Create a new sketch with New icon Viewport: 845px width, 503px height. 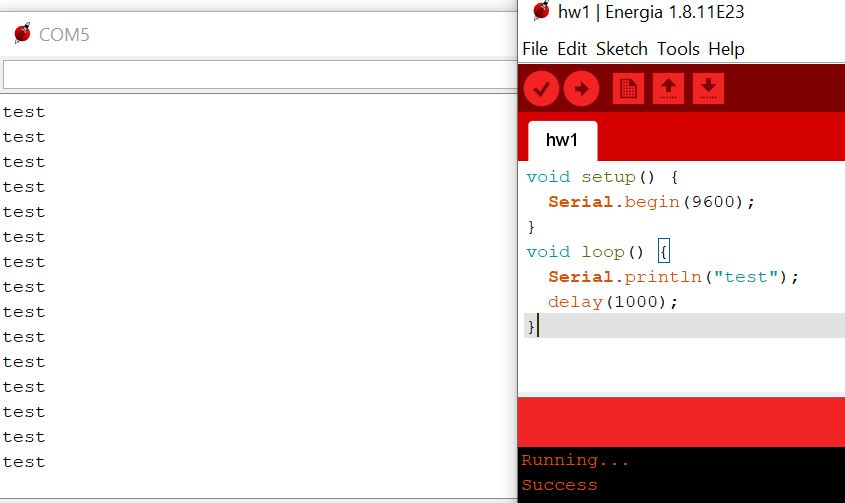click(628, 88)
